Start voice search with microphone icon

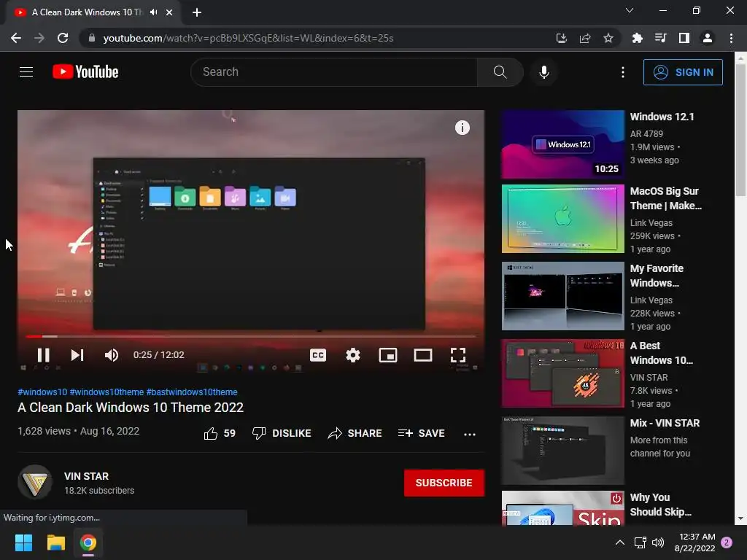(x=543, y=72)
